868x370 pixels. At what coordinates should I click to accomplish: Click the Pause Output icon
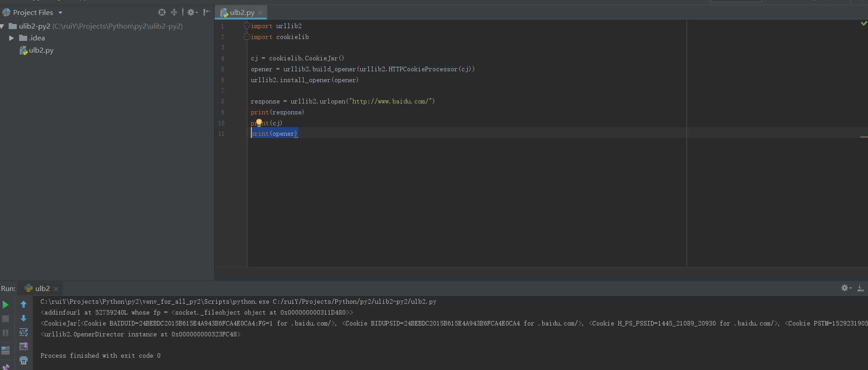(x=5, y=333)
